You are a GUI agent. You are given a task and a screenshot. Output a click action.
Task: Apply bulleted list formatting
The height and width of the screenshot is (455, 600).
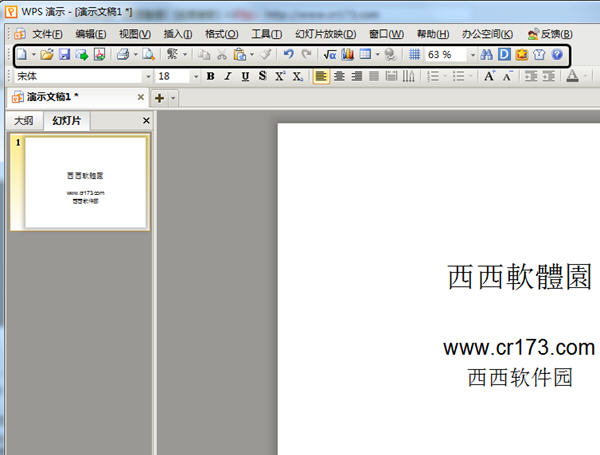[x=458, y=76]
